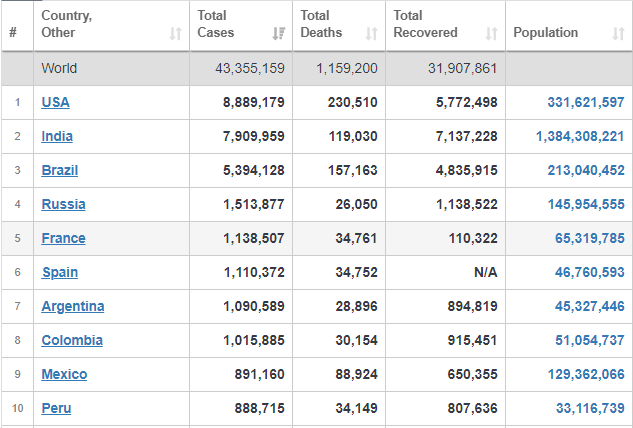Click the Total Recovered header label

pyautogui.click(x=425, y=24)
